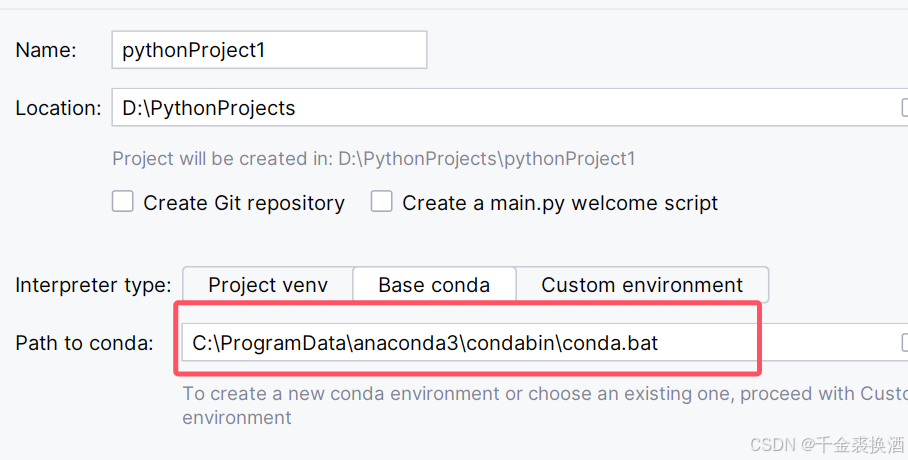Viewport: 908px width, 460px height.
Task: Click the "Create Git repository" label text
Action: pos(244,203)
